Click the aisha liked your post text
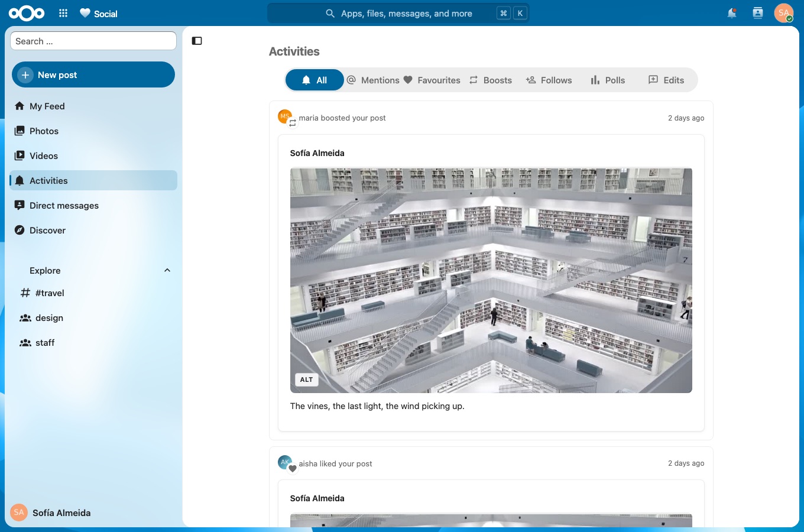 336,464
